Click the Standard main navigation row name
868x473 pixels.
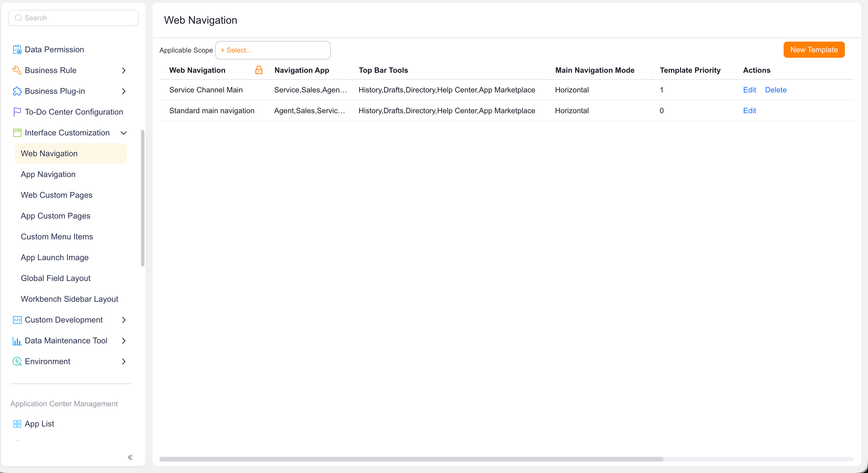[212, 111]
